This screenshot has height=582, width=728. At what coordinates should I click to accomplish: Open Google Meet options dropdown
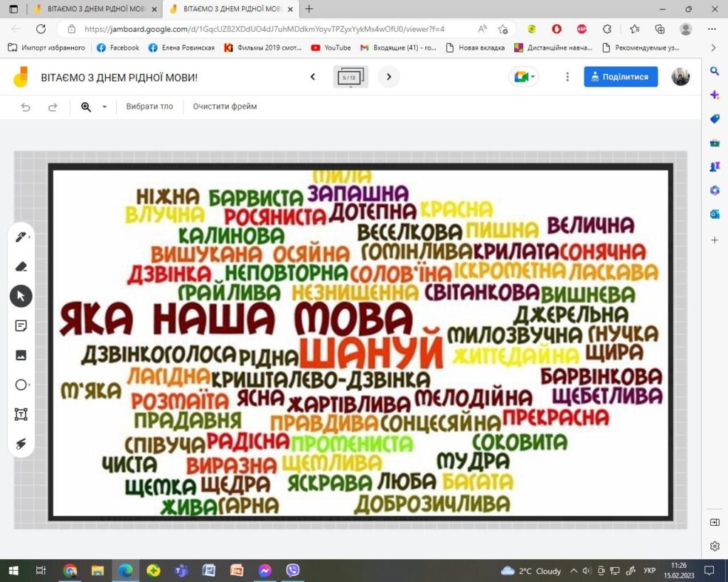pyautogui.click(x=524, y=77)
